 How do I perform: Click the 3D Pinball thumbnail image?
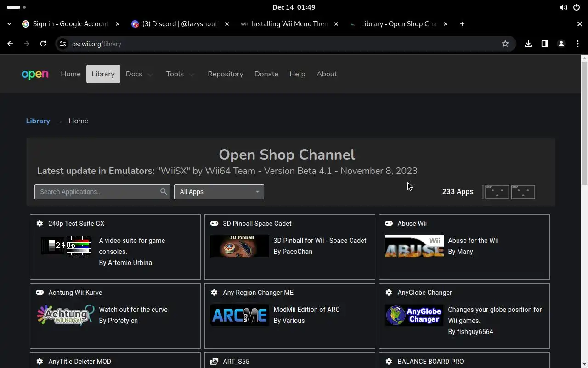(x=239, y=246)
